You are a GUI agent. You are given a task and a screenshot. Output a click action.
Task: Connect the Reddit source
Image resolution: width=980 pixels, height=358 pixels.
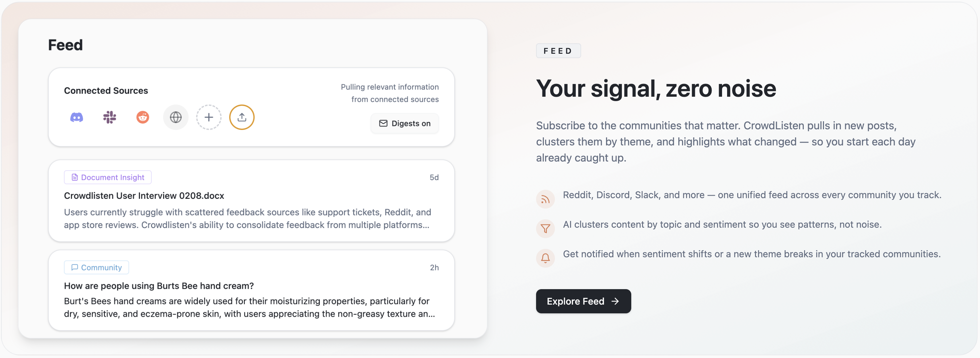[x=142, y=117]
